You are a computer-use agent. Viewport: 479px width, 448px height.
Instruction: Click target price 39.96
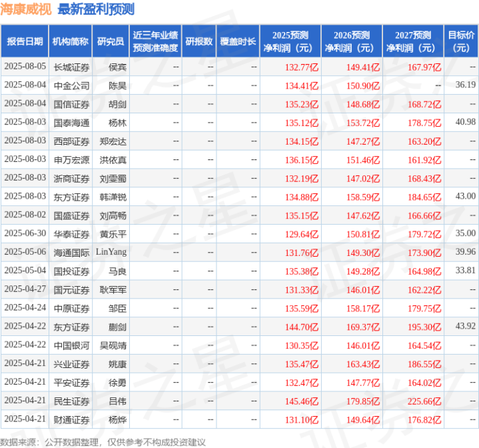pos(465,252)
